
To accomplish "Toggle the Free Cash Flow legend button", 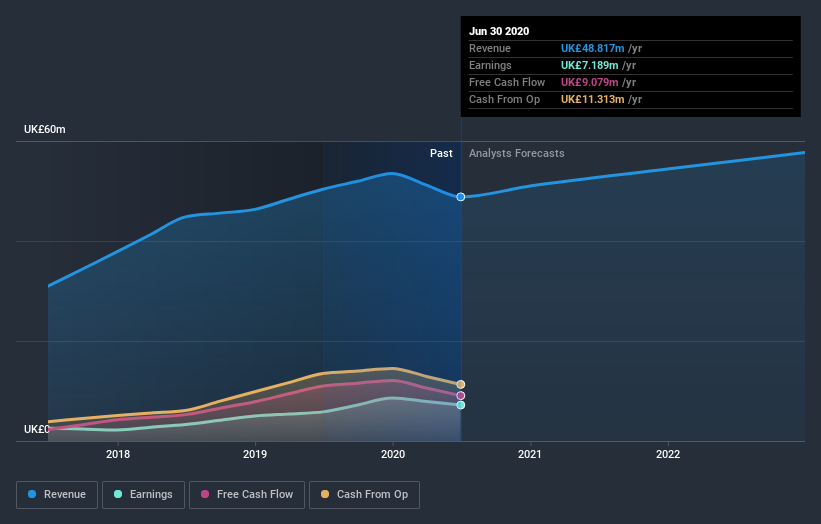I will pyautogui.click(x=247, y=495).
